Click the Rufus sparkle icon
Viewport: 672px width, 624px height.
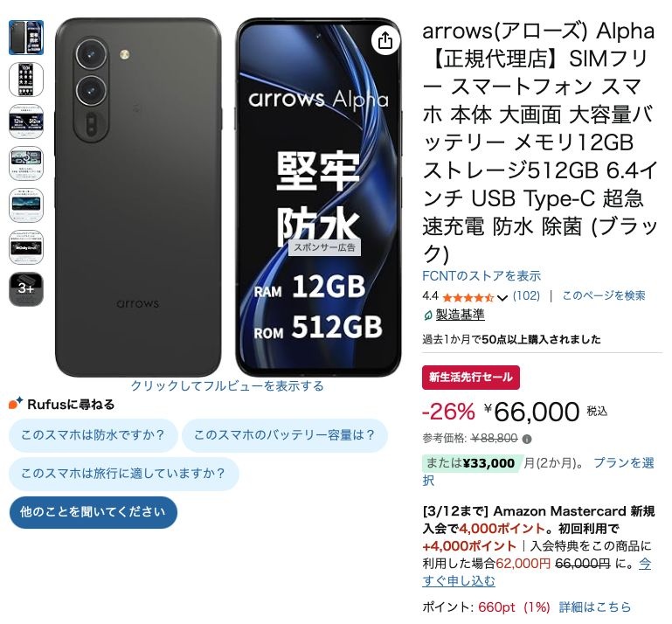tap(16, 404)
